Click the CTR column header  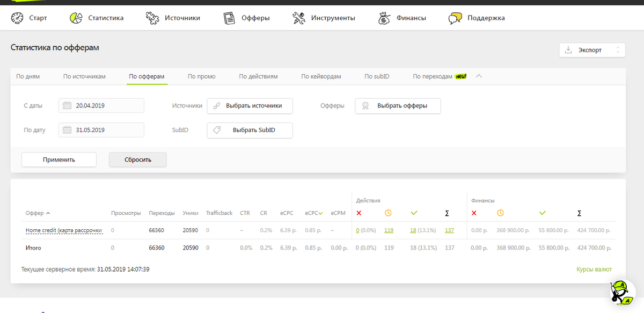pos(245,213)
